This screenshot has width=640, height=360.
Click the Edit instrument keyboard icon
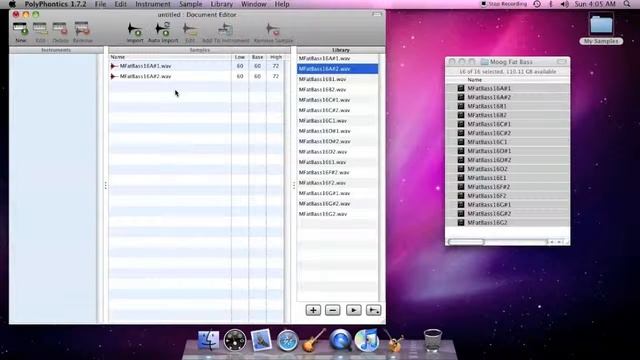coord(40,29)
